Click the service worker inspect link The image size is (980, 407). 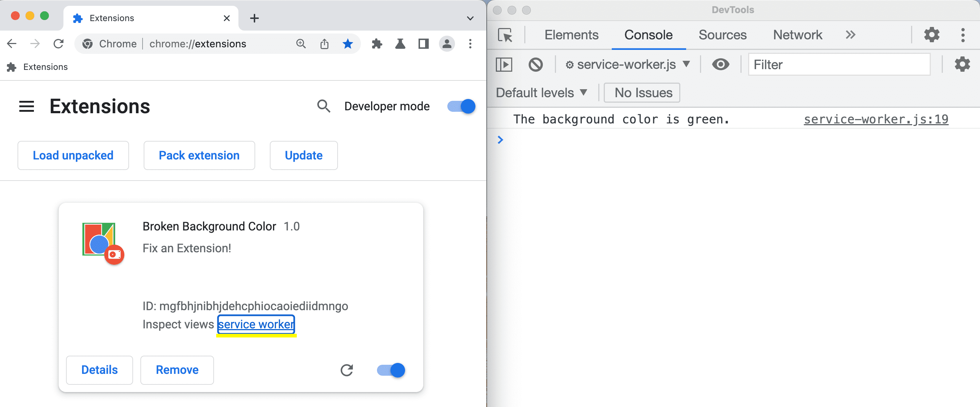[256, 324]
